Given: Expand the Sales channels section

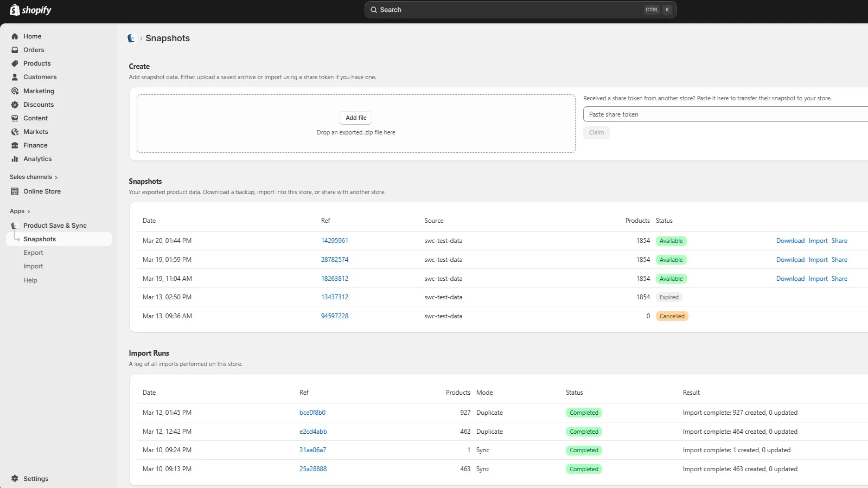Looking at the screenshot, I should click(33, 176).
